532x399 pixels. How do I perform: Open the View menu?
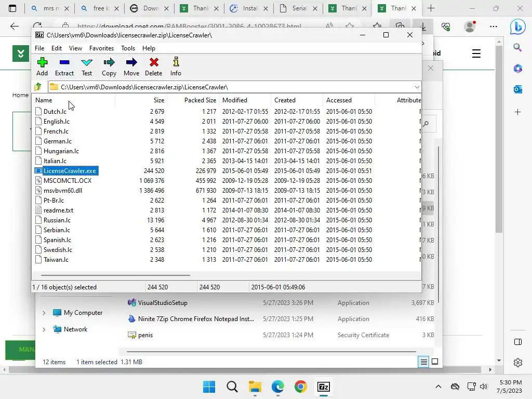(75, 48)
